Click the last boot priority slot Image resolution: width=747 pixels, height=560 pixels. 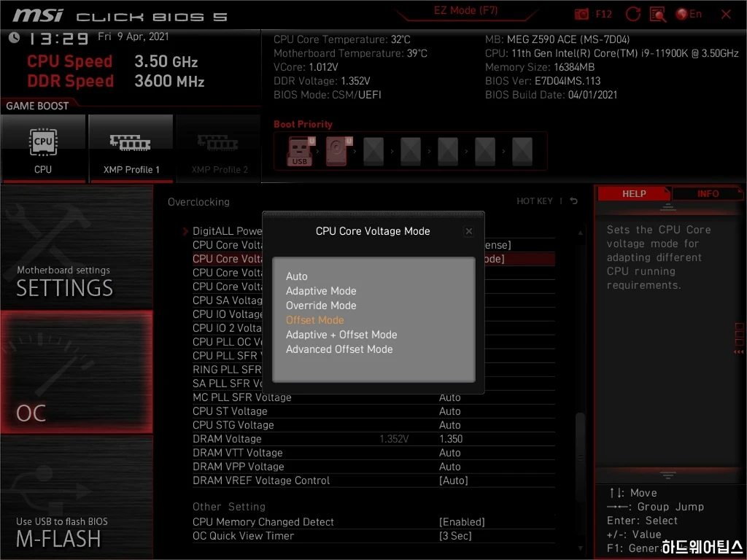[x=522, y=152]
